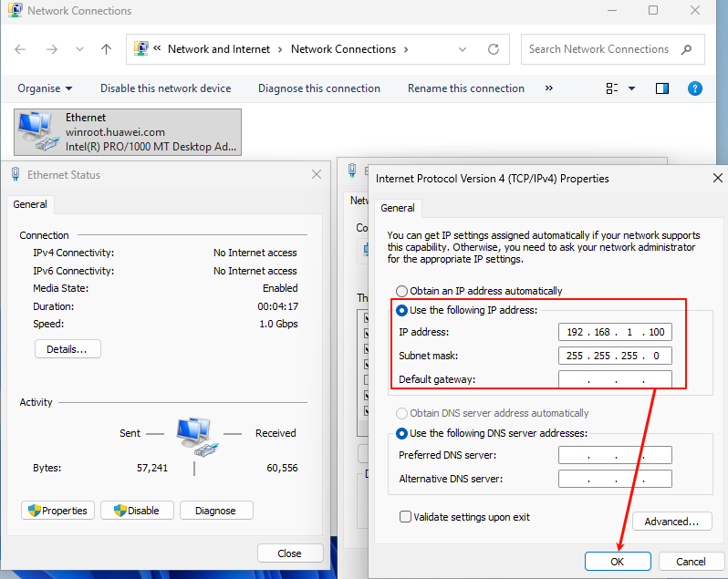Select General tab in IPv4 Properties
The height and width of the screenshot is (579, 728).
point(398,208)
